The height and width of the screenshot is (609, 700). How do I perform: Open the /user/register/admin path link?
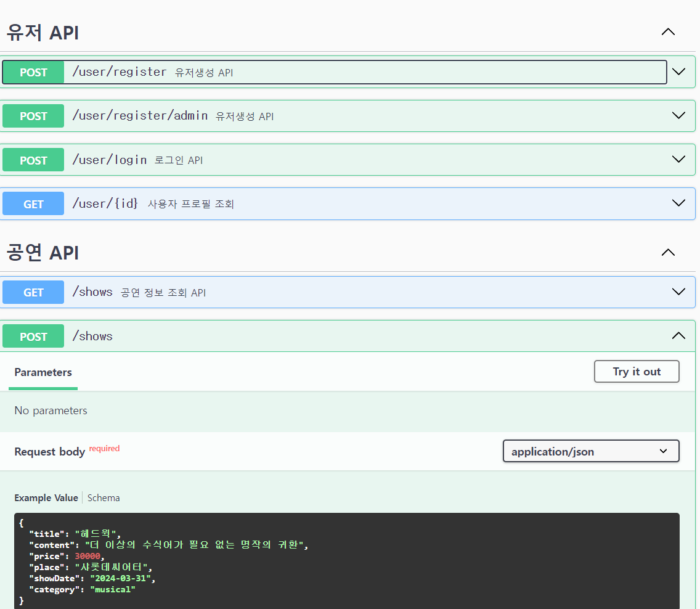click(x=140, y=116)
